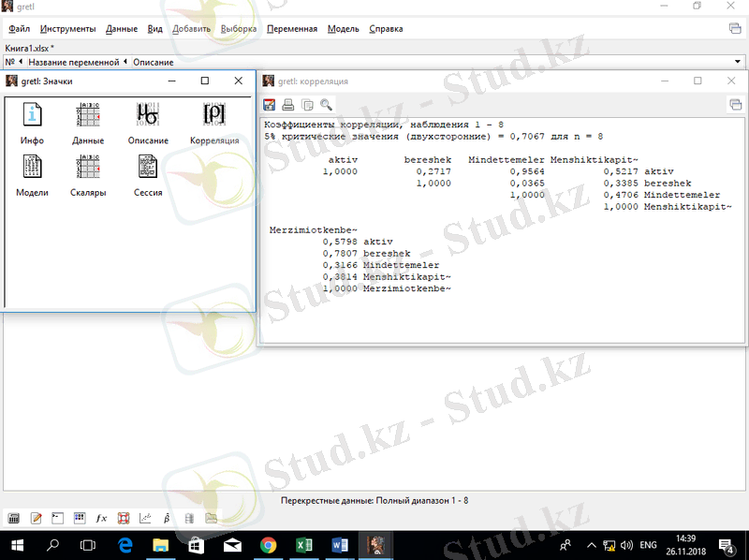749x560 pixels.
Task: Open the Выборка menu
Action: coord(239,29)
